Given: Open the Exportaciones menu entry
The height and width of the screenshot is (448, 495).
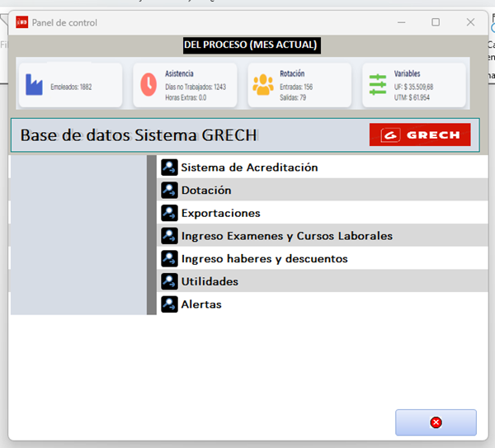Looking at the screenshot, I should pos(220,213).
